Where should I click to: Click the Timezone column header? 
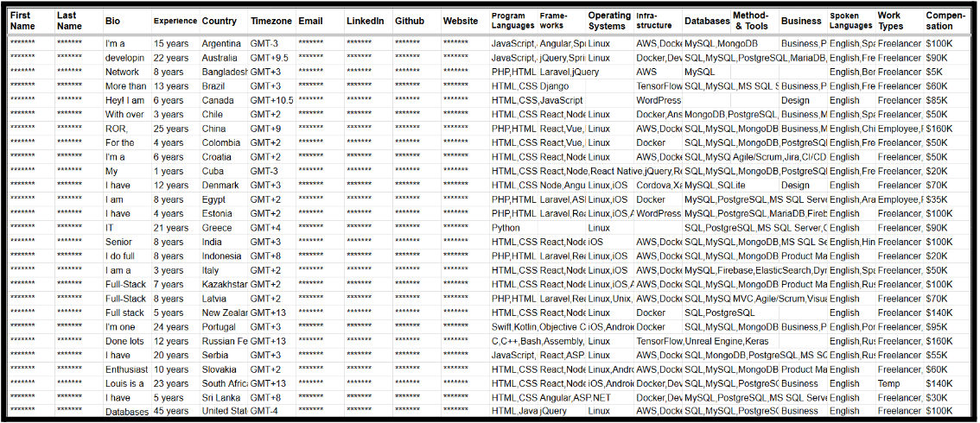pos(270,21)
